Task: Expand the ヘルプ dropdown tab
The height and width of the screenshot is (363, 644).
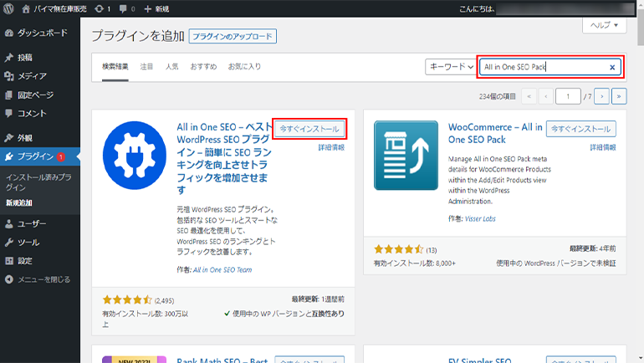Action: (x=604, y=25)
